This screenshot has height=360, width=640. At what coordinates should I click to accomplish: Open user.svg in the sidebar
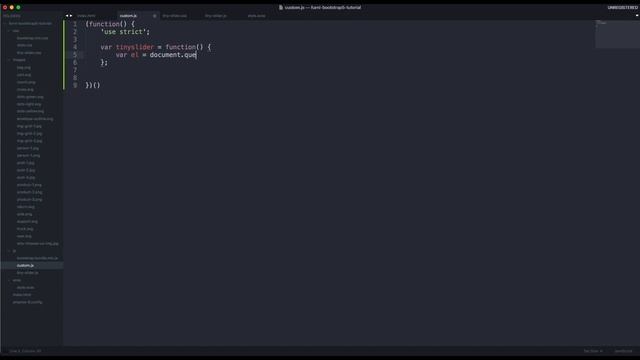coord(24,236)
